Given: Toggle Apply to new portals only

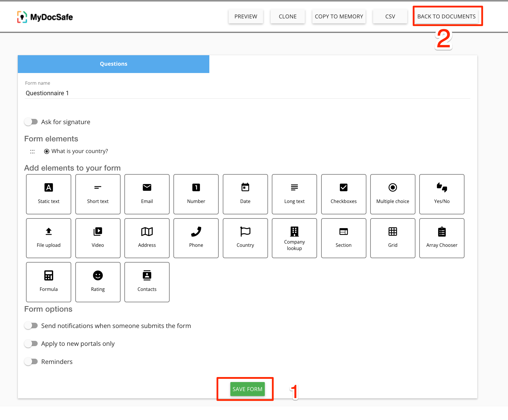Looking at the screenshot, I should [x=31, y=344].
